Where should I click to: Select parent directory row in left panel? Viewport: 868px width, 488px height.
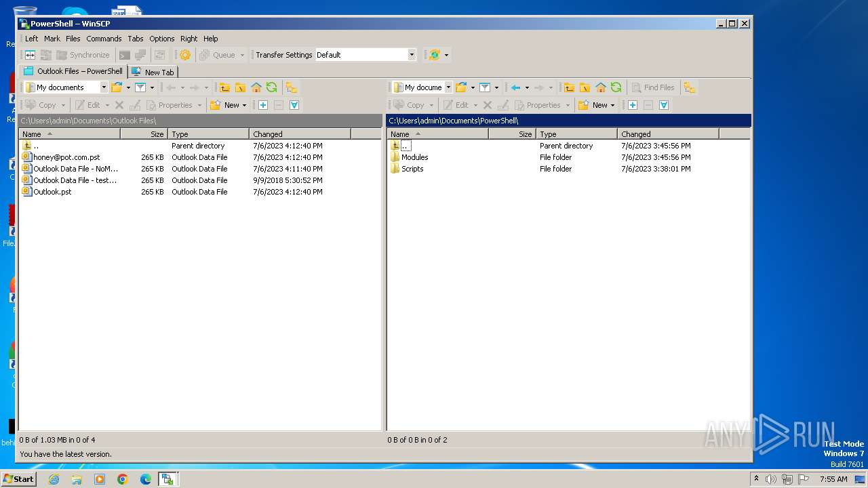click(x=199, y=146)
